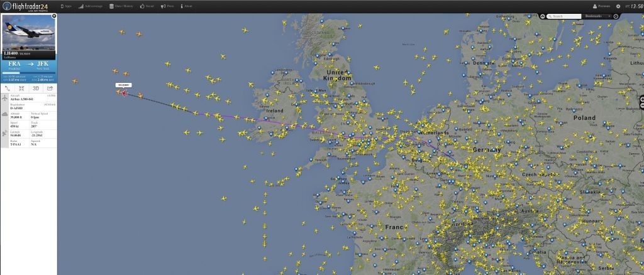644x275 pixels.
Task: Open the Add coverage menu
Action: [91, 6]
